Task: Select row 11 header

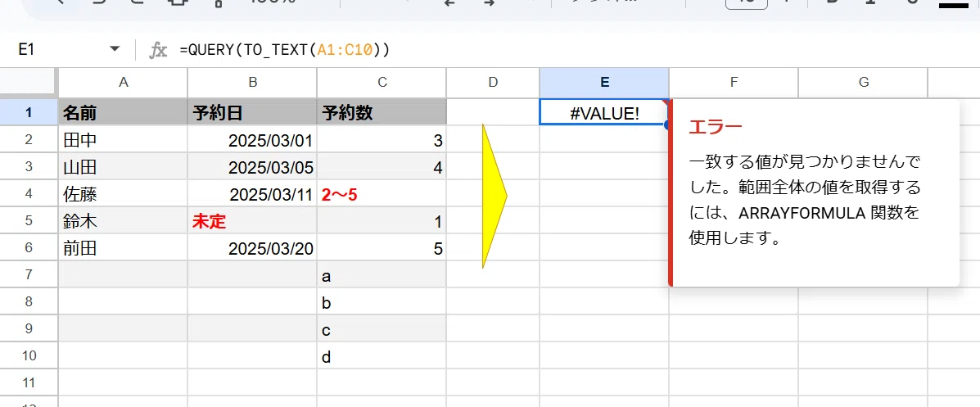Action: coord(29,382)
